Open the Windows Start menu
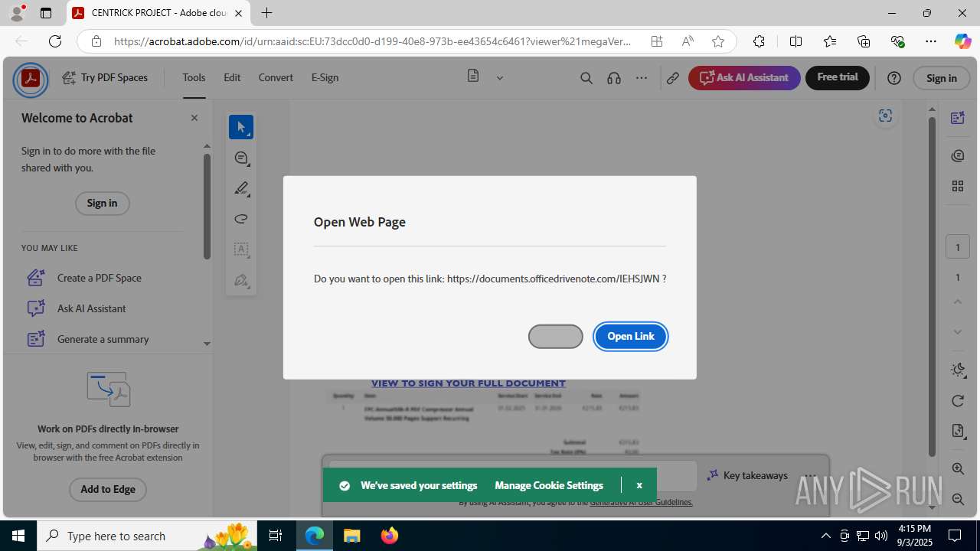Image resolution: width=980 pixels, height=551 pixels. (18, 536)
